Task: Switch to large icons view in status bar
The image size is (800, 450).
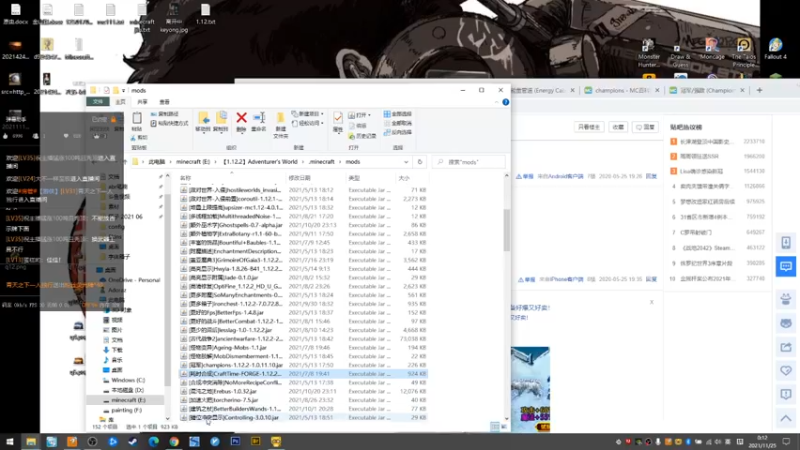Action: tap(503, 426)
